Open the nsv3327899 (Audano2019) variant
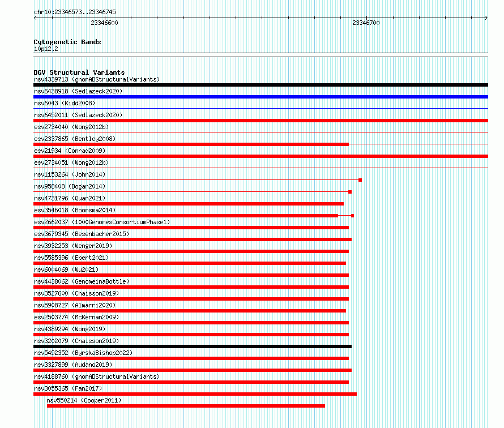 [73, 365]
